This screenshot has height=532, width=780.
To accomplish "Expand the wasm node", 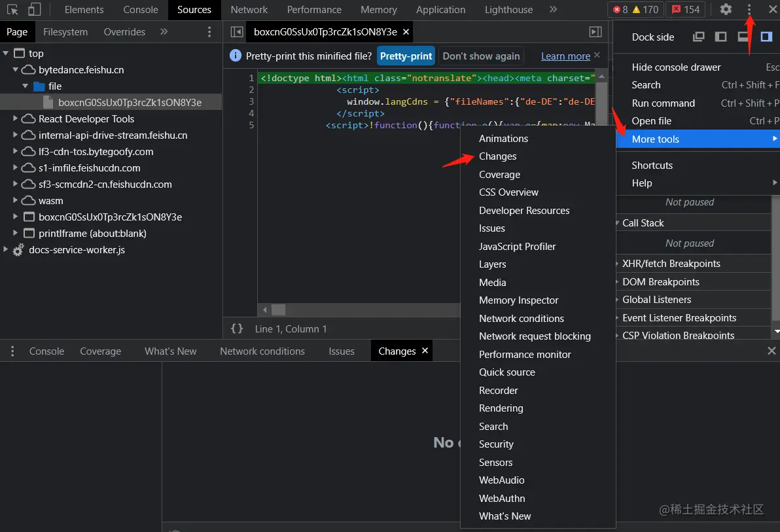I will coord(16,200).
